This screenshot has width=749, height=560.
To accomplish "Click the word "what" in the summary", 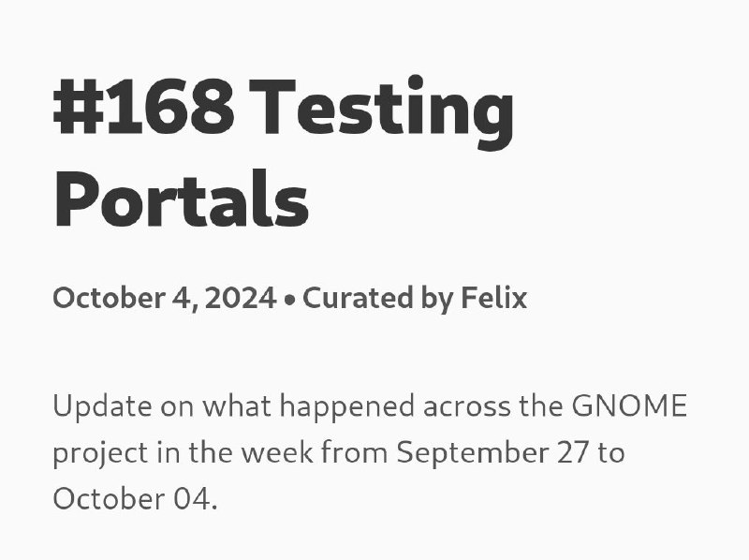I will coord(237,406).
